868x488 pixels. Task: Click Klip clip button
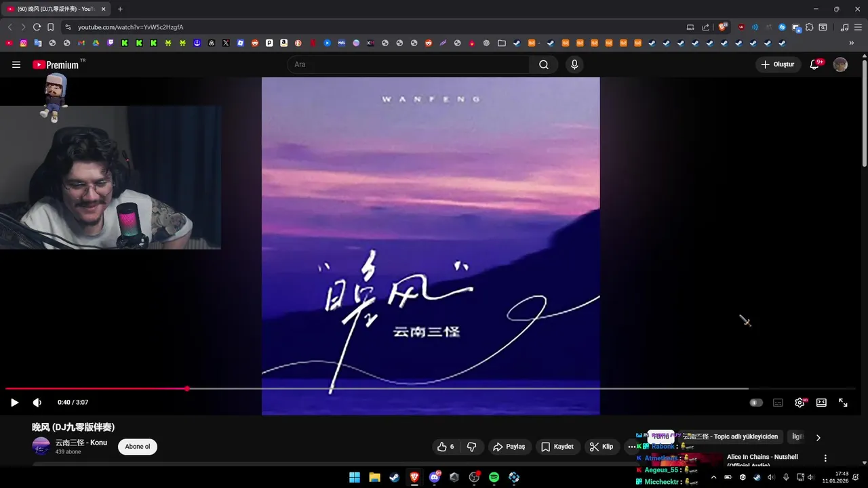click(601, 447)
